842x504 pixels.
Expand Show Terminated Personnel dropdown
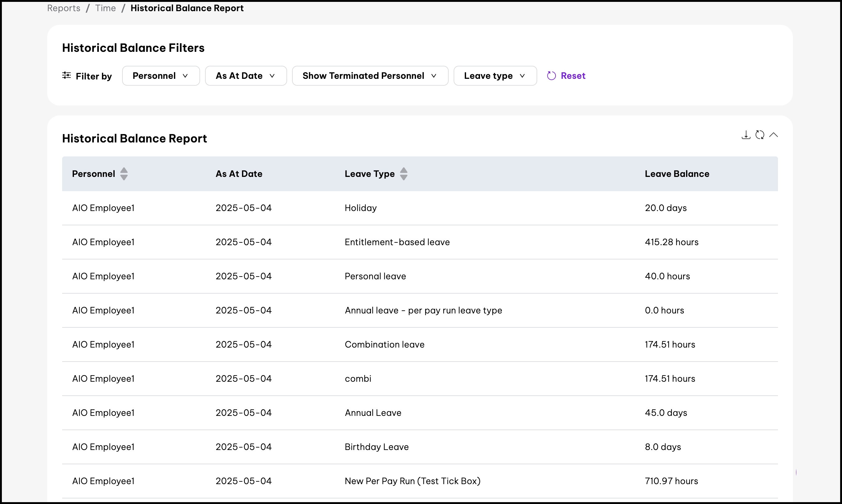pyautogui.click(x=370, y=76)
